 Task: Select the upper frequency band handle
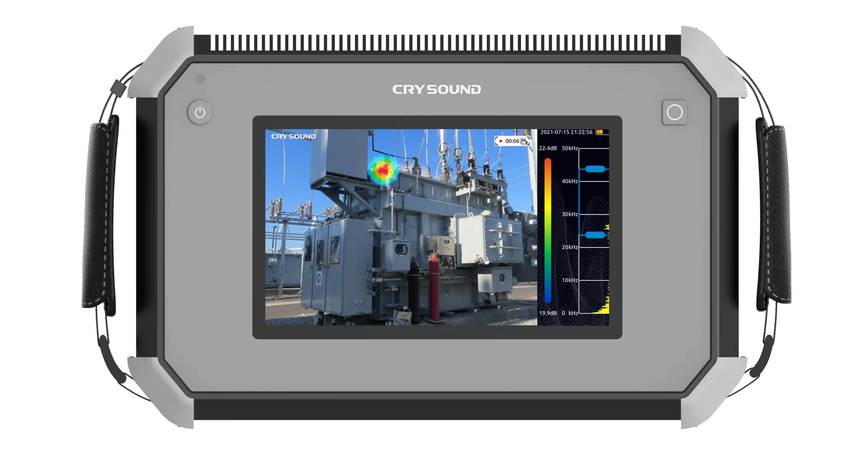click(595, 169)
